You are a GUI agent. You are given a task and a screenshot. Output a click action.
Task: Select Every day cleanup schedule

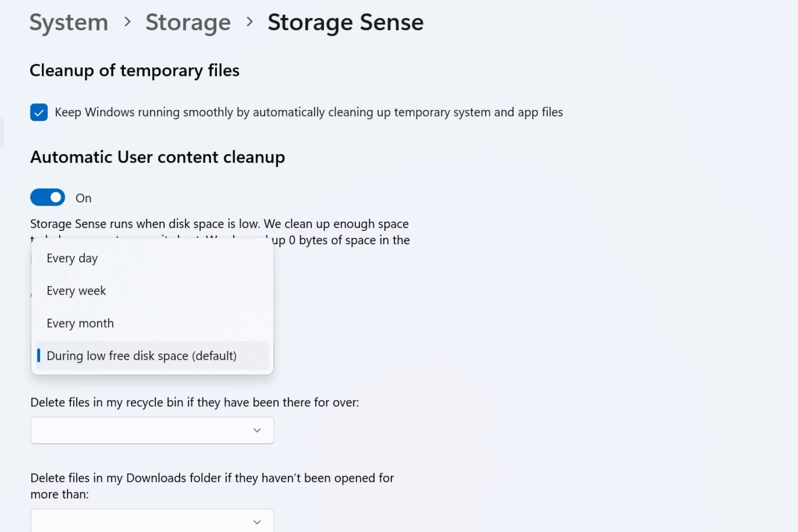(72, 258)
